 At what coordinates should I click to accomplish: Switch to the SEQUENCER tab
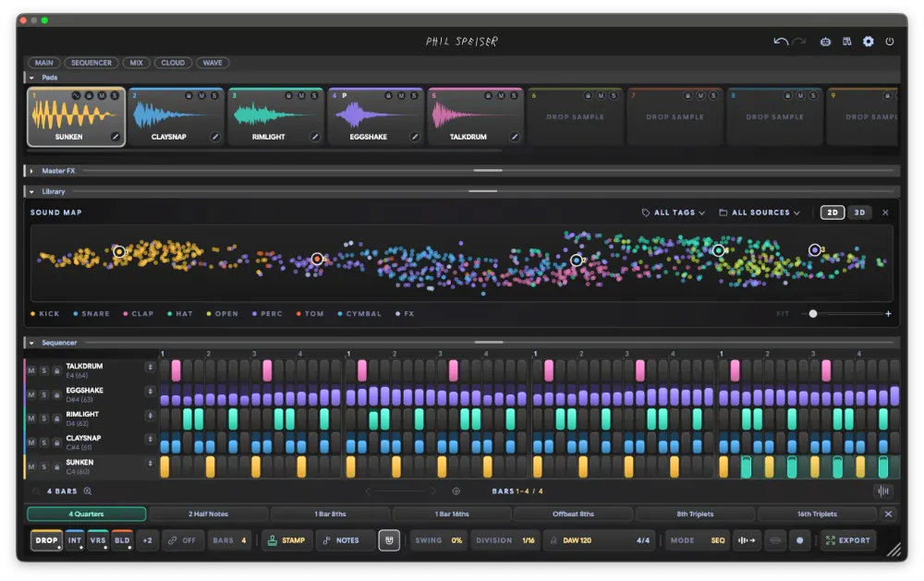91,63
